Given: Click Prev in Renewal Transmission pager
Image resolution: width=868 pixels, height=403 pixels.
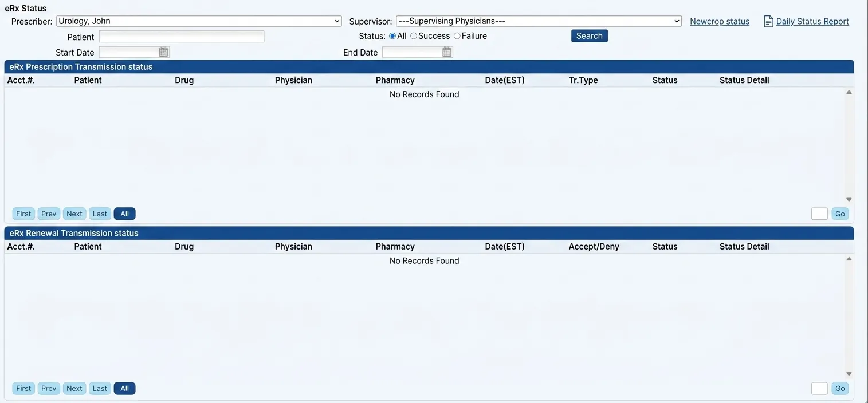Looking at the screenshot, I should [x=49, y=388].
